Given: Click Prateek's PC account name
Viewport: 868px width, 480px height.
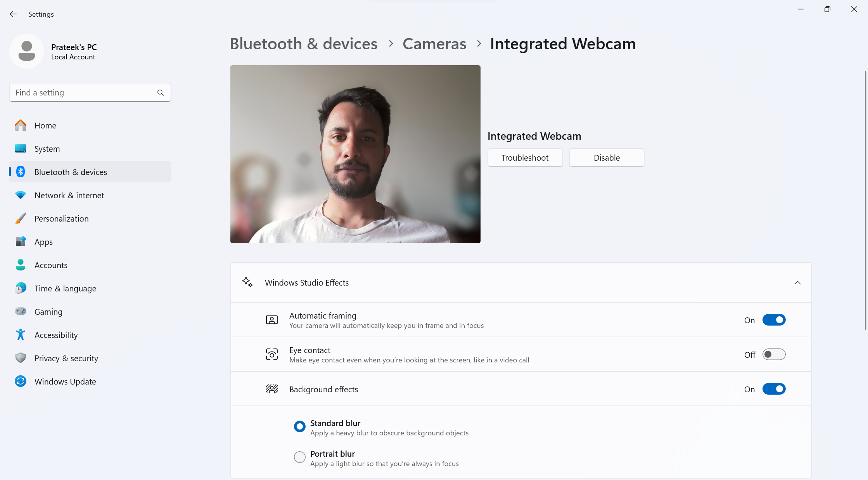Looking at the screenshot, I should pos(74,47).
